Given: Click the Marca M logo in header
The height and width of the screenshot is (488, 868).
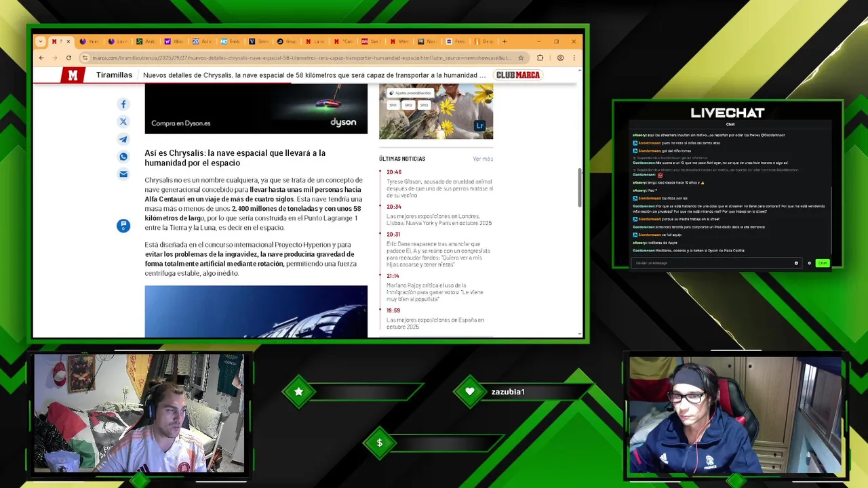Looking at the screenshot, I should (x=73, y=75).
